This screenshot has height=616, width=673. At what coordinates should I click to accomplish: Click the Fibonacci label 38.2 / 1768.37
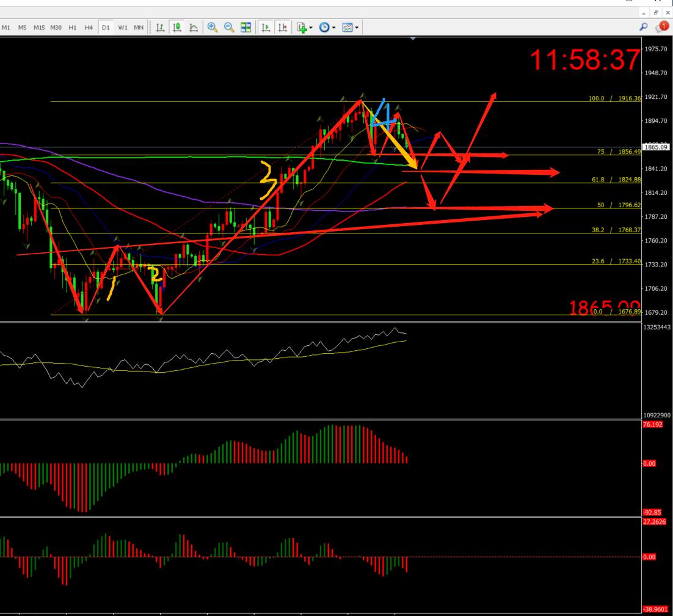tap(616, 230)
